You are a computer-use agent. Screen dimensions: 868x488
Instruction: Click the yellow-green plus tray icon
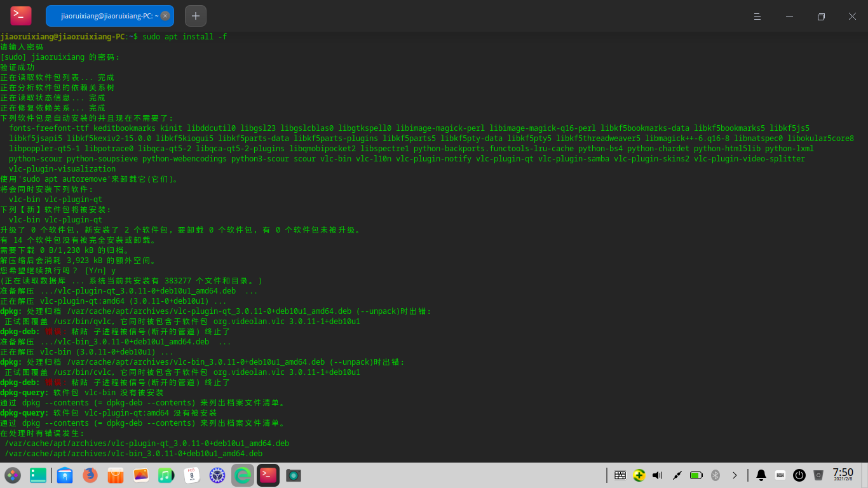[x=639, y=475]
